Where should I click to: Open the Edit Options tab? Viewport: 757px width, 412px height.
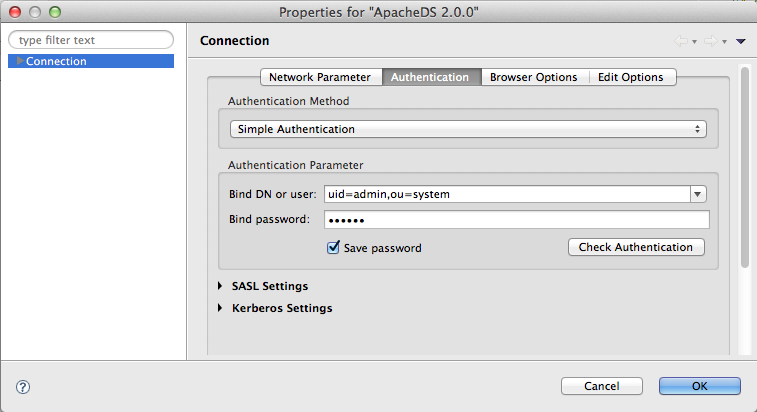[x=630, y=77]
